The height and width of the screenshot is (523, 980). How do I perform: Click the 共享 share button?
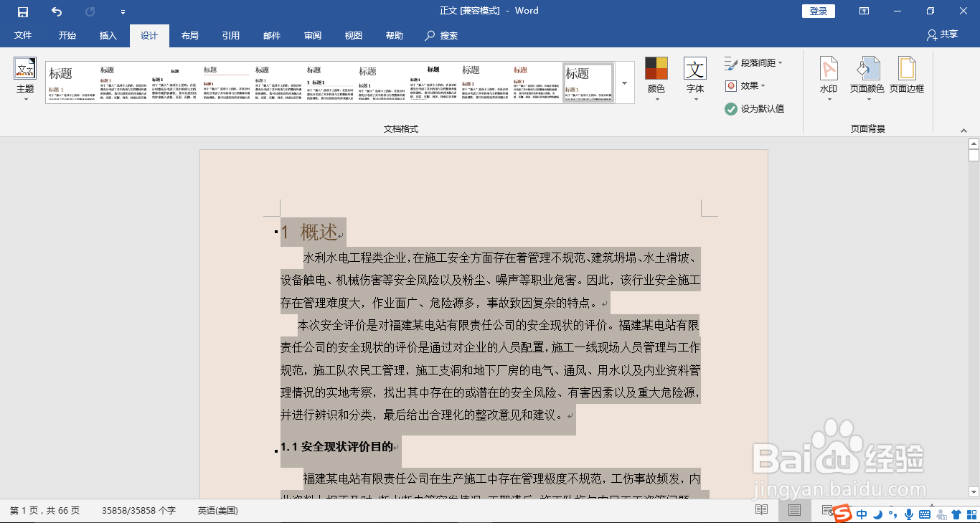942,34
